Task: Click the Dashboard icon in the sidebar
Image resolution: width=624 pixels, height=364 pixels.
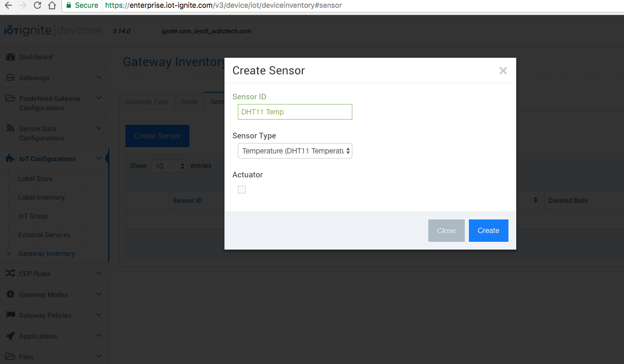Action: (11, 57)
